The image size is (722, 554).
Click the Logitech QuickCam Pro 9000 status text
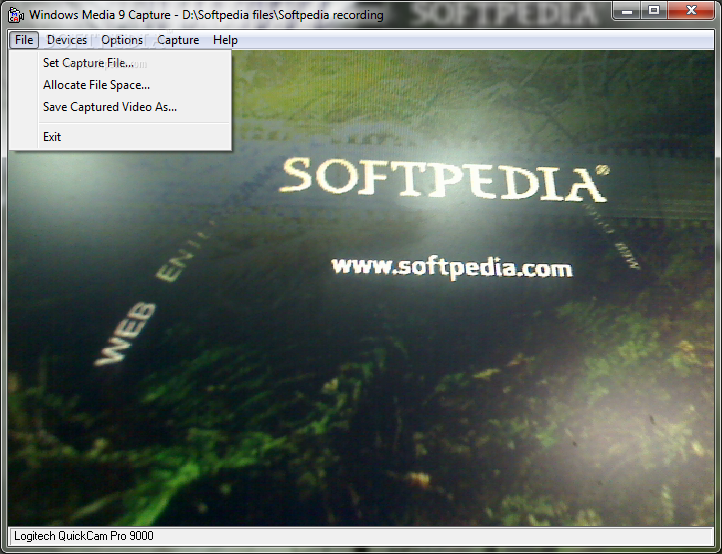pos(84,536)
